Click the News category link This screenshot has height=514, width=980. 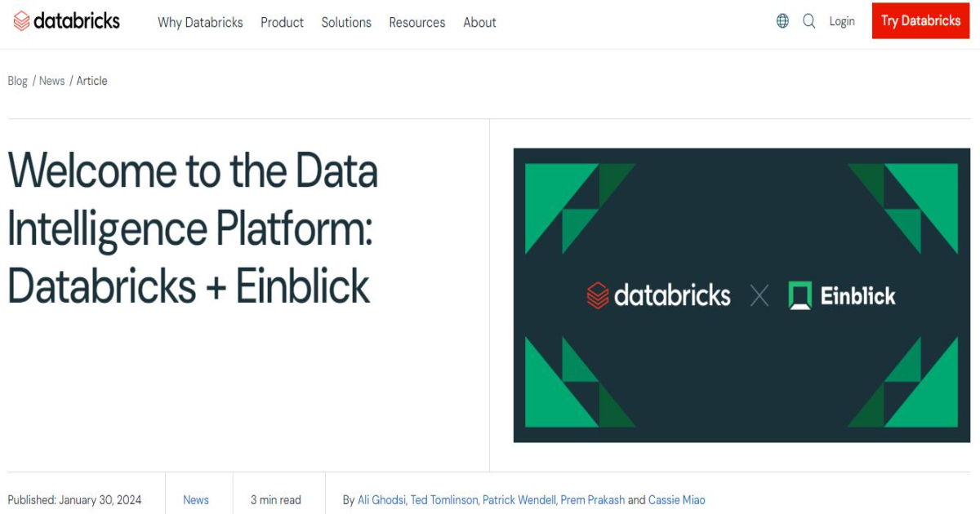[196, 500]
